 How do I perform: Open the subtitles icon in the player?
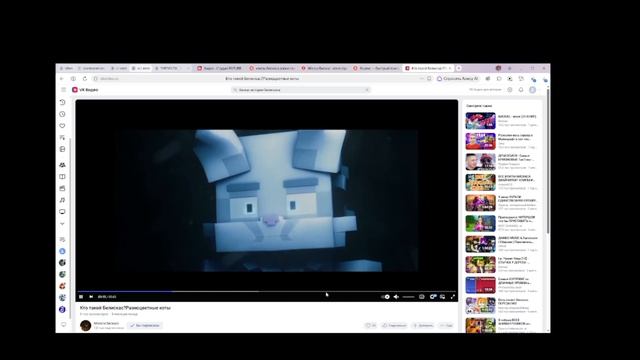pyautogui.click(x=422, y=297)
